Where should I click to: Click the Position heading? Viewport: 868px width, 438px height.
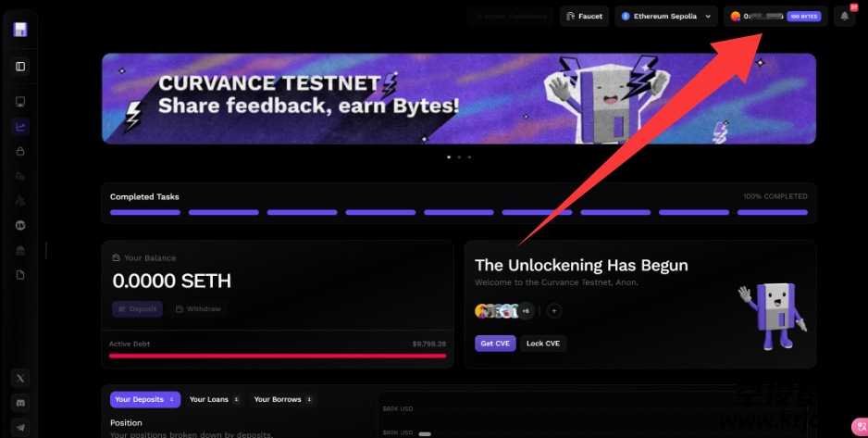coord(126,422)
